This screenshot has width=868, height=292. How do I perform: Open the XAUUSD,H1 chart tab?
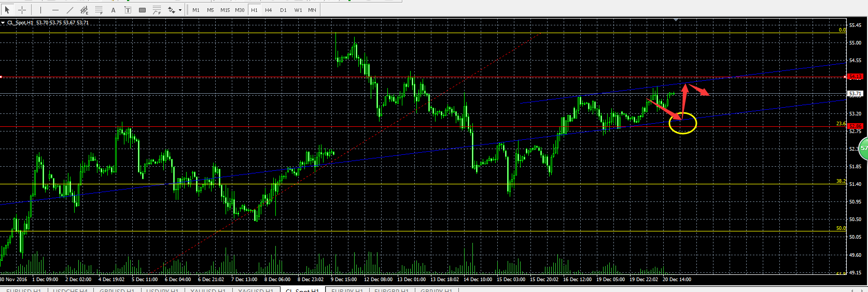[x=208, y=290]
